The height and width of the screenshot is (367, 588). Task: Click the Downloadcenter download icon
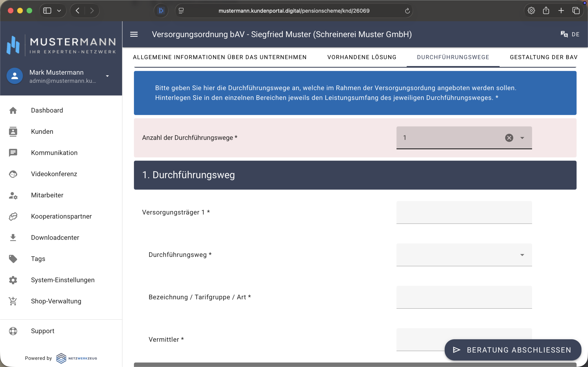coord(13,237)
